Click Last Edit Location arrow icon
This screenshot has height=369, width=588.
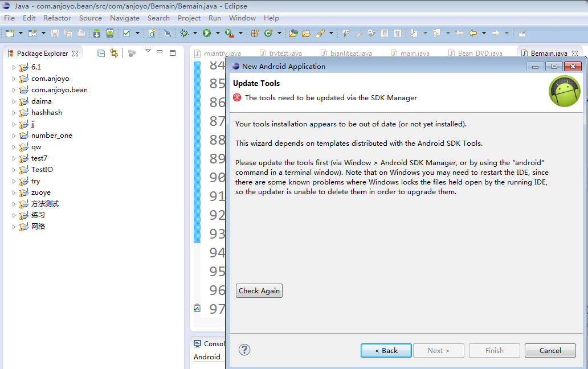(x=459, y=34)
